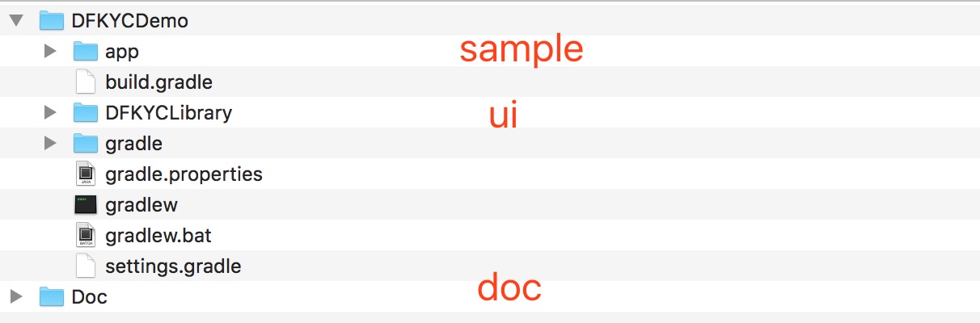Screen dimensions: 980x323
Task: Click the settings.gradle document icon
Action: [85, 266]
